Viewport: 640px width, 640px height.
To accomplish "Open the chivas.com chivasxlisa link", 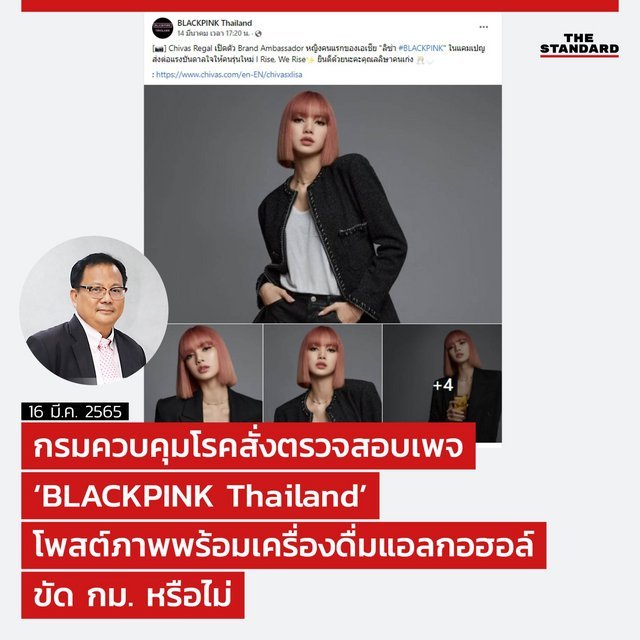I will (229, 75).
